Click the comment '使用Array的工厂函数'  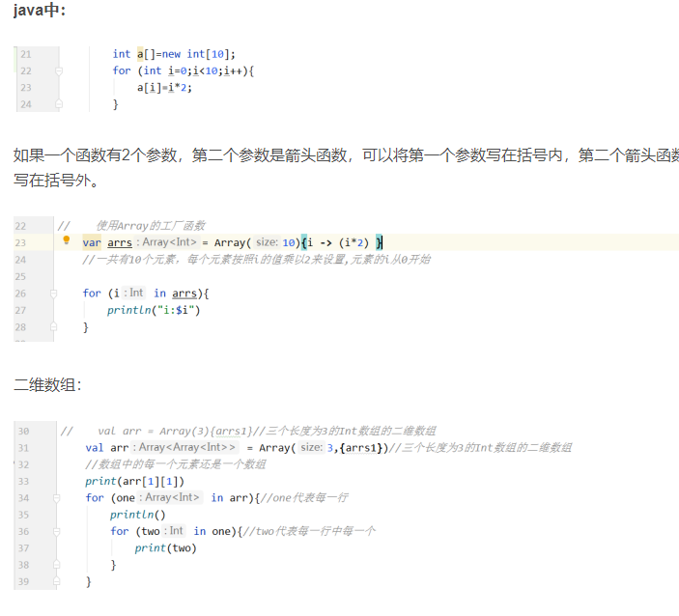[151, 226]
